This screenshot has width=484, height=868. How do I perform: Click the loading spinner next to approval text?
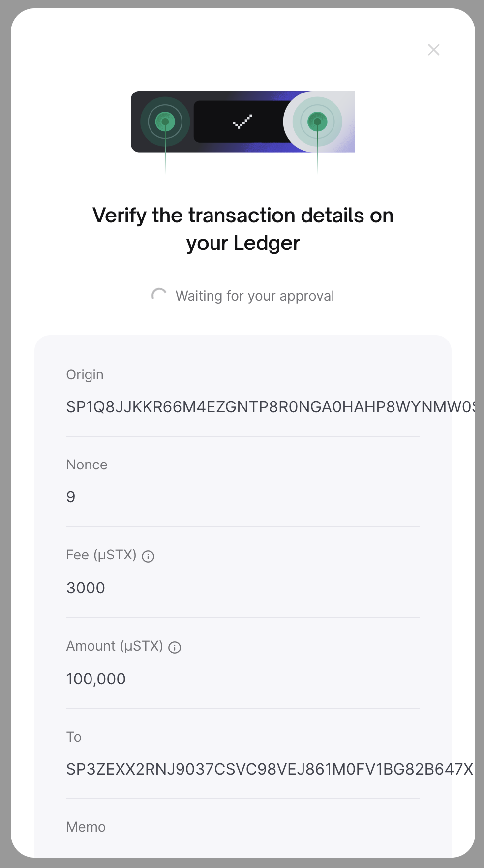click(x=159, y=295)
